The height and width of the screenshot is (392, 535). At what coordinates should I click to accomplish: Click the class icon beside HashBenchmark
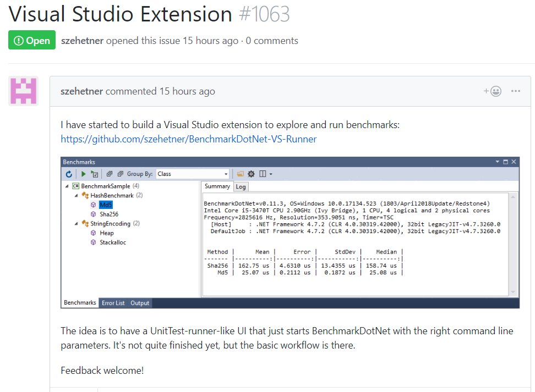[85, 195]
